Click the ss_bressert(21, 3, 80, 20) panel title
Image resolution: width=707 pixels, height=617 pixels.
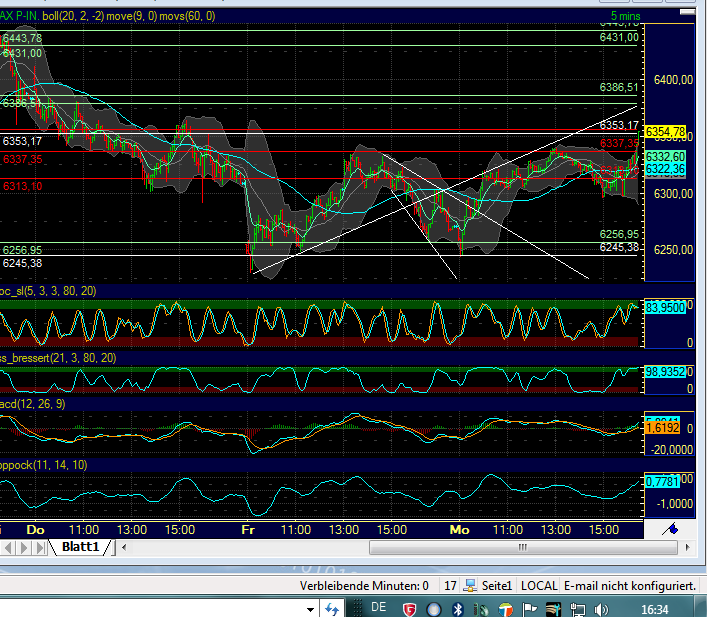(58, 358)
